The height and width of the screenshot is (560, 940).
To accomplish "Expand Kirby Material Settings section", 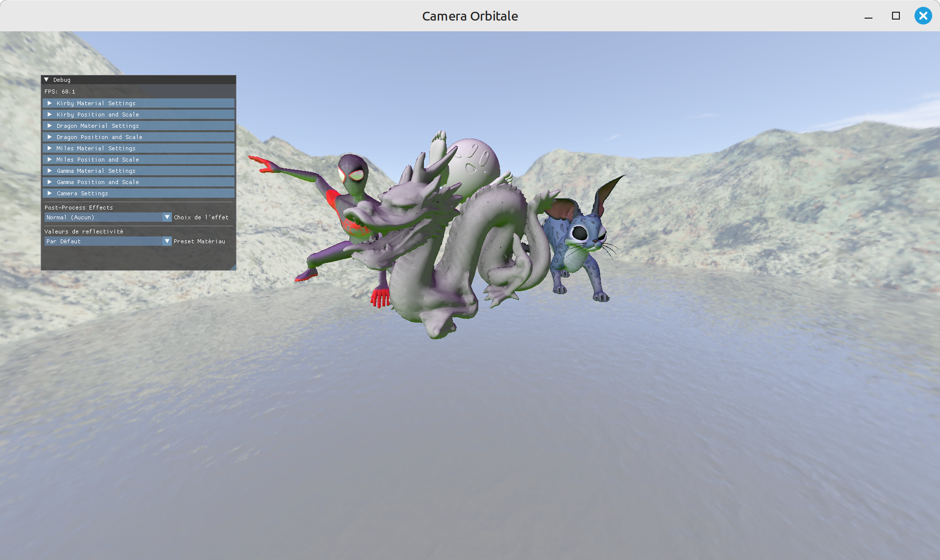I will pos(139,103).
